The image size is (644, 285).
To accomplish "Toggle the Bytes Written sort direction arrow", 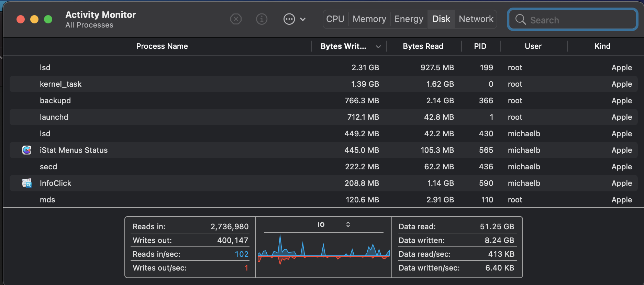I will tap(378, 46).
